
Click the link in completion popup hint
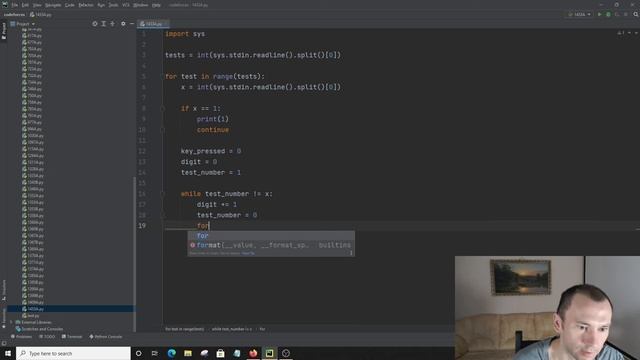(x=248, y=253)
